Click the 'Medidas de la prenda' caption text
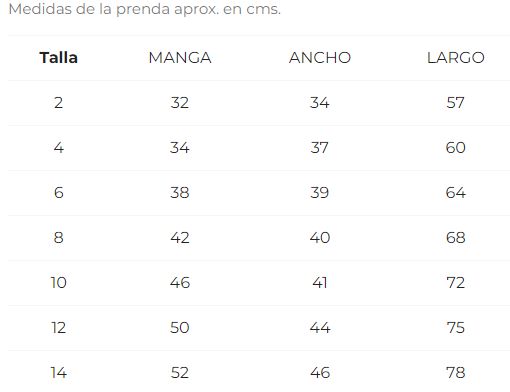The width and height of the screenshot is (510, 392). 89,9
